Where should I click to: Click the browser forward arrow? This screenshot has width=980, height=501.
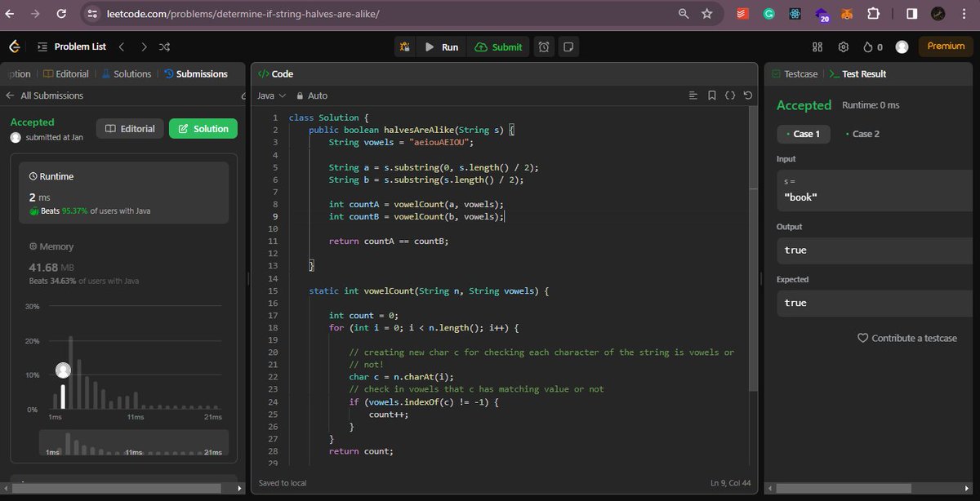(x=35, y=14)
